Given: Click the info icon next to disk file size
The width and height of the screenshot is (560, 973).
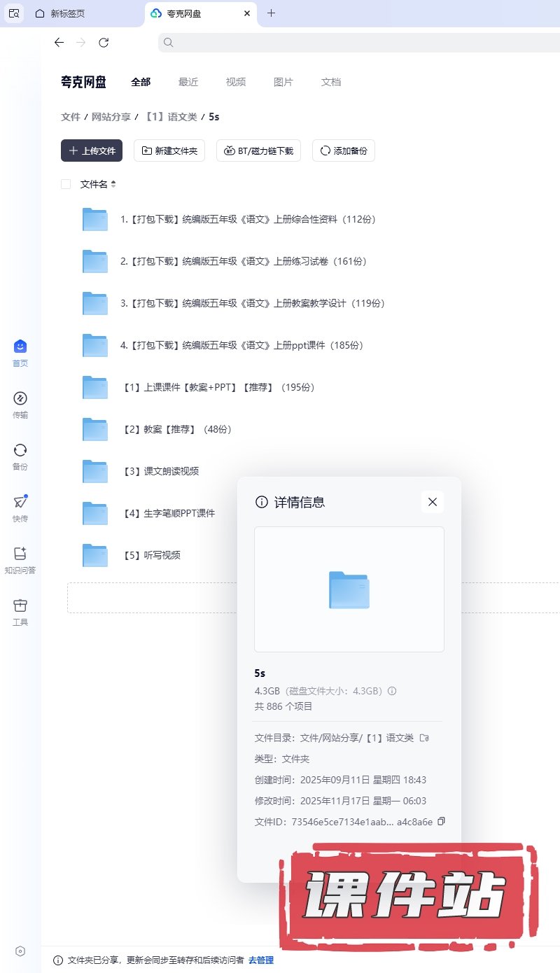Looking at the screenshot, I should 392,691.
